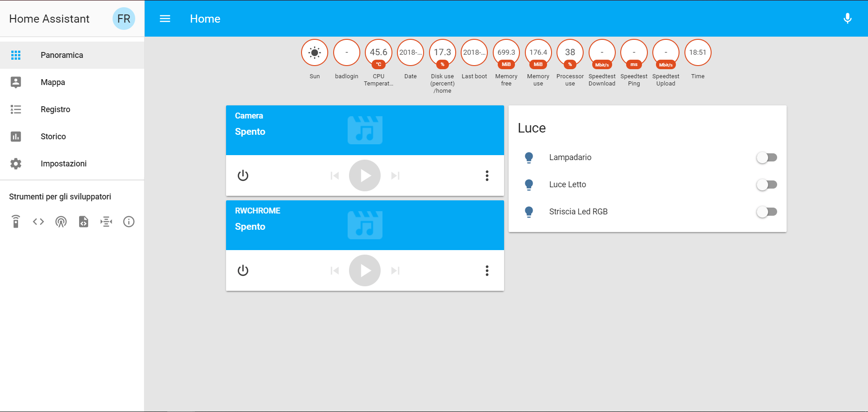This screenshot has width=868, height=412.
Task: Open the voice command microphone
Action: pyautogui.click(x=847, y=19)
